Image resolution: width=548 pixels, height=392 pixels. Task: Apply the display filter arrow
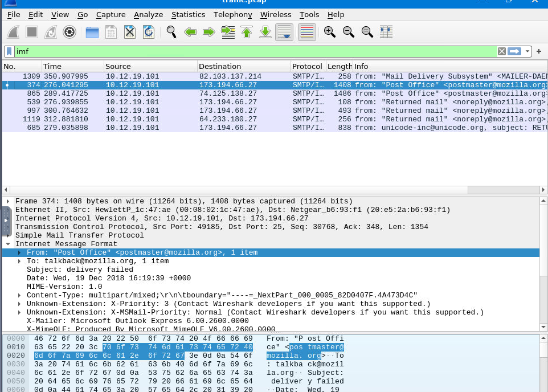click(514, 51)
